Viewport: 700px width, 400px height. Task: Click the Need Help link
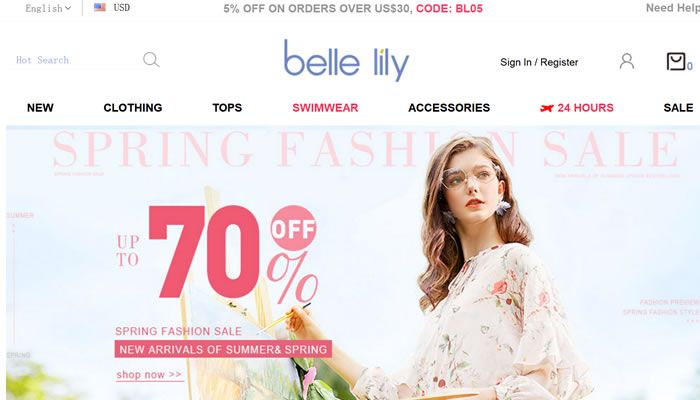pos(673,8)
